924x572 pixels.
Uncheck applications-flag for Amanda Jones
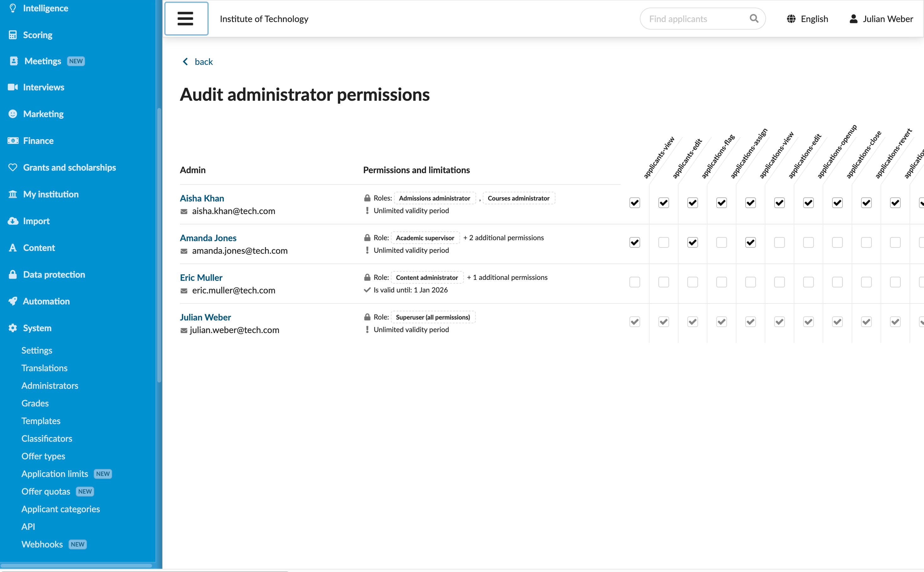(692, 242)
